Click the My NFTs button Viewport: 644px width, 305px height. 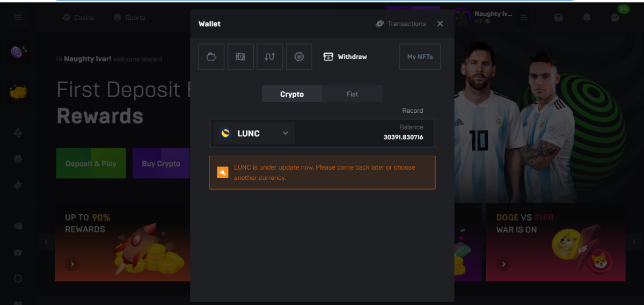click(420, 57)
